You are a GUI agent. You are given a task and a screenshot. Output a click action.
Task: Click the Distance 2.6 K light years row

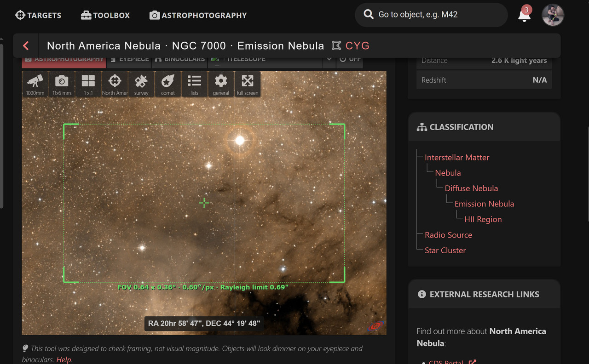(484, 61)
